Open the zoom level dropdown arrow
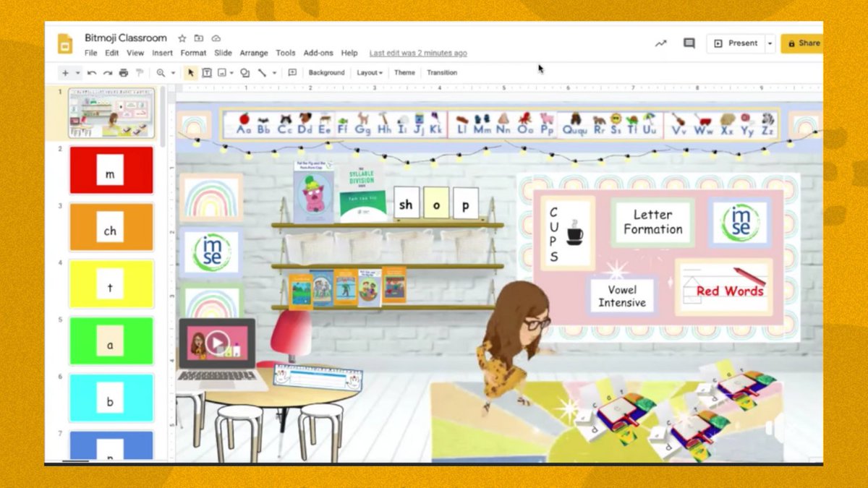 [x=173, y=73]
